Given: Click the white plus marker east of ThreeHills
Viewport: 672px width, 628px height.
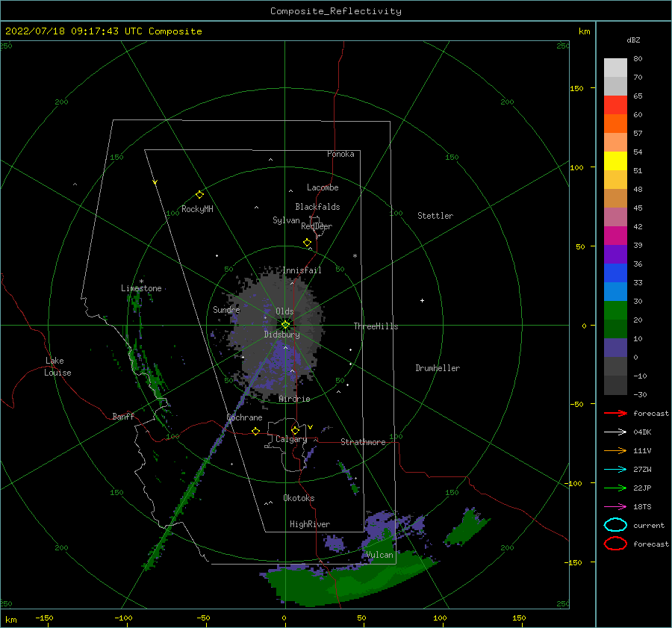Looking at the screenshot, I should click(x=422, y=300).
